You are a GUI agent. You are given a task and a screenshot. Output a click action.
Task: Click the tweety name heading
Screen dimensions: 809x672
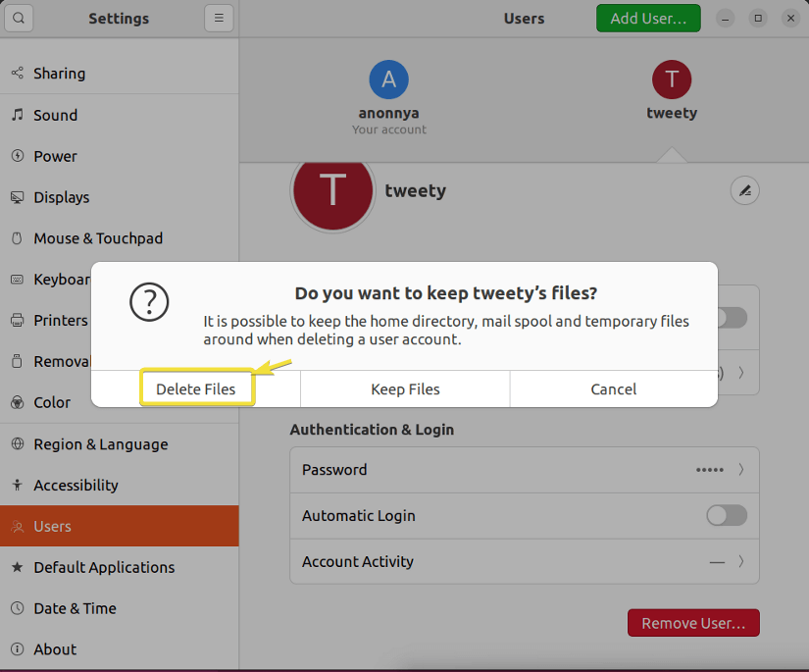[x=416, y=190]
